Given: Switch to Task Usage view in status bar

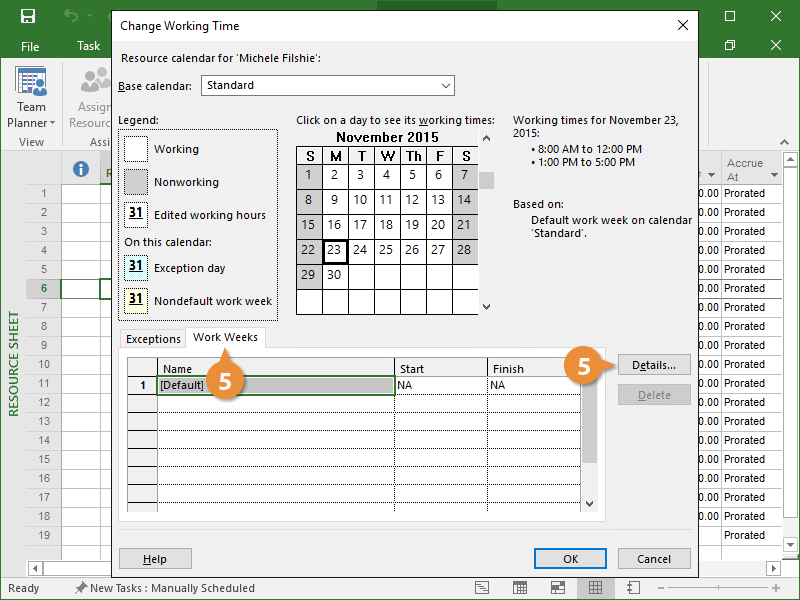Looking at the screenshot, I should (x=521, y=588).
